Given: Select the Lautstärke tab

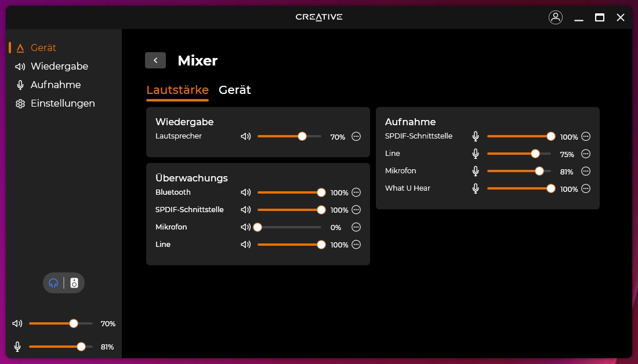Looking at the screenshot, I should coord(177,90).
